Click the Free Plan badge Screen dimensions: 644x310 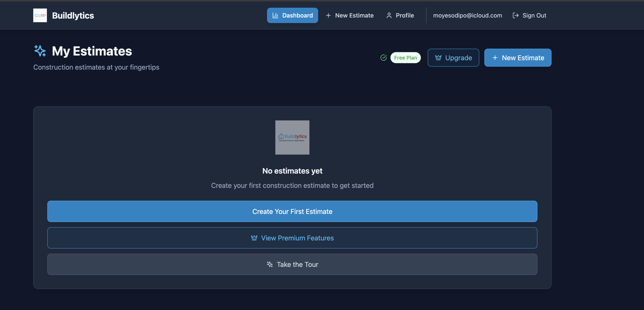click(405, 58)
